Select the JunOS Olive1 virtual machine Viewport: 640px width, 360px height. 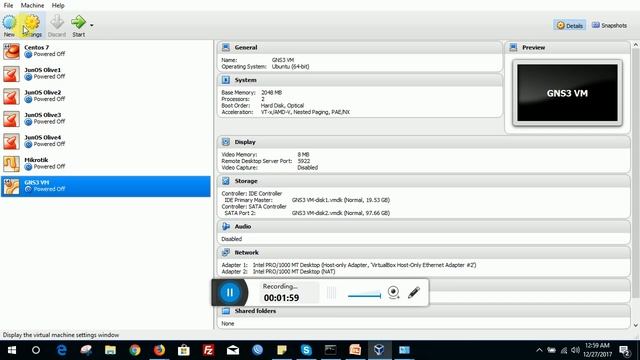click(x=106, y=73)
